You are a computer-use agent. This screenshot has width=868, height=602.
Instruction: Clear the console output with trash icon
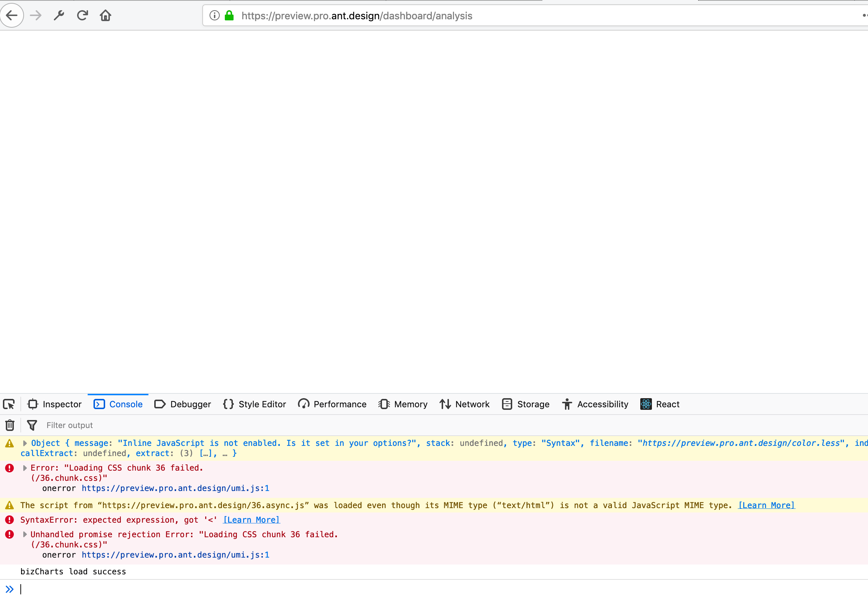tap(9, 425)
